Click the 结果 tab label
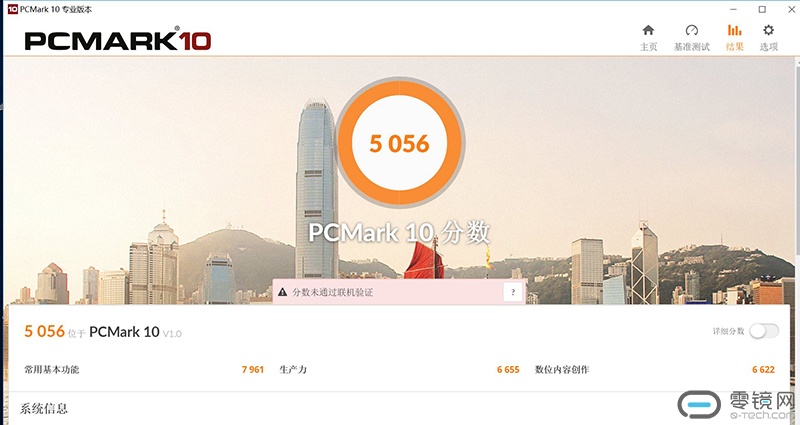 [x=735, y=47]
